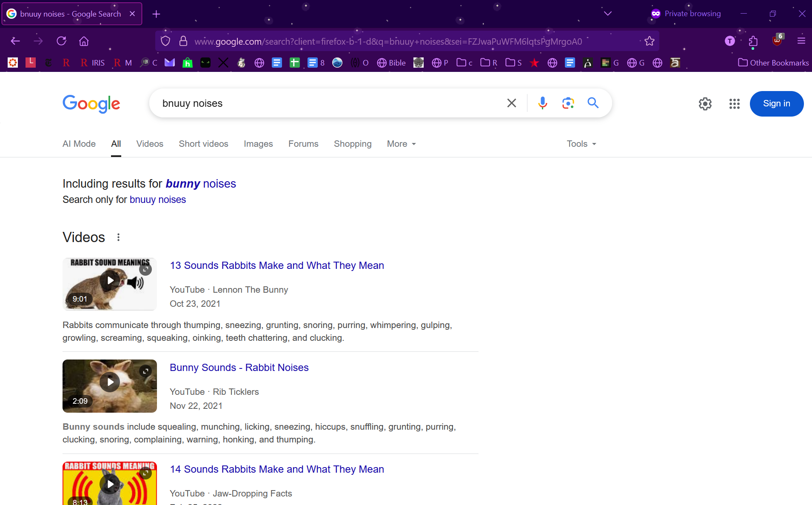Open the black cat eyes bookmark
The width and height of the screenshot is (812, 505).
(x=205, y=63)
